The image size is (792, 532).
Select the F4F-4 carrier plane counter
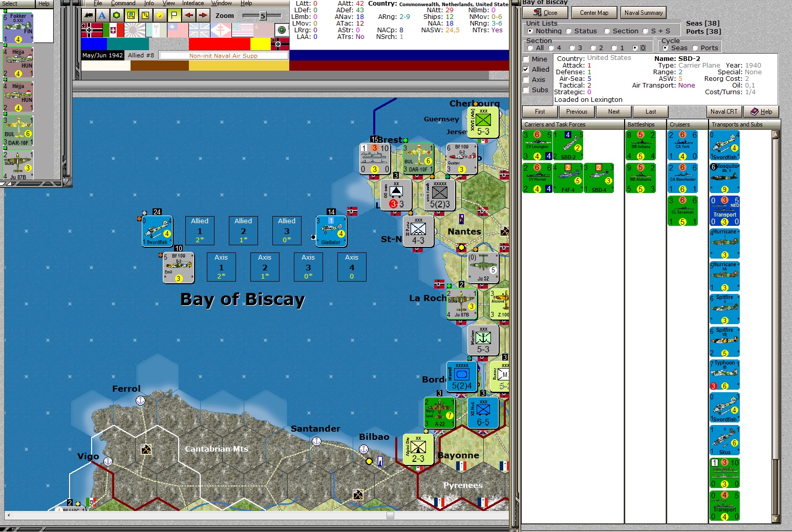(568, 178)
